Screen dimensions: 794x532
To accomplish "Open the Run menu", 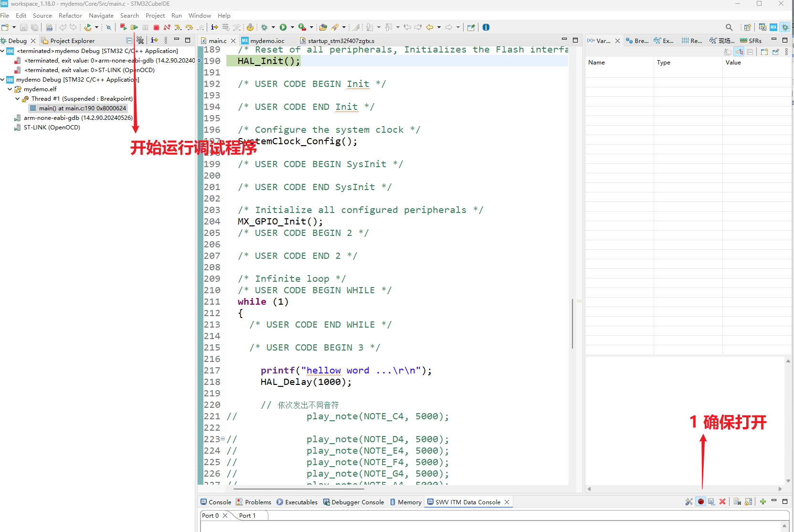I will pos(177,15).
